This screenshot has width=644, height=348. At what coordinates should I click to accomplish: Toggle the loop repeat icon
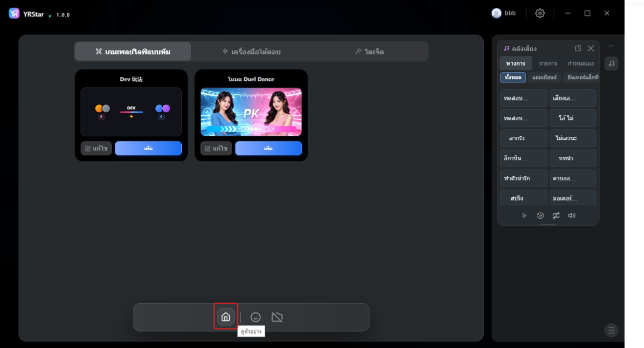coord(556,216)
